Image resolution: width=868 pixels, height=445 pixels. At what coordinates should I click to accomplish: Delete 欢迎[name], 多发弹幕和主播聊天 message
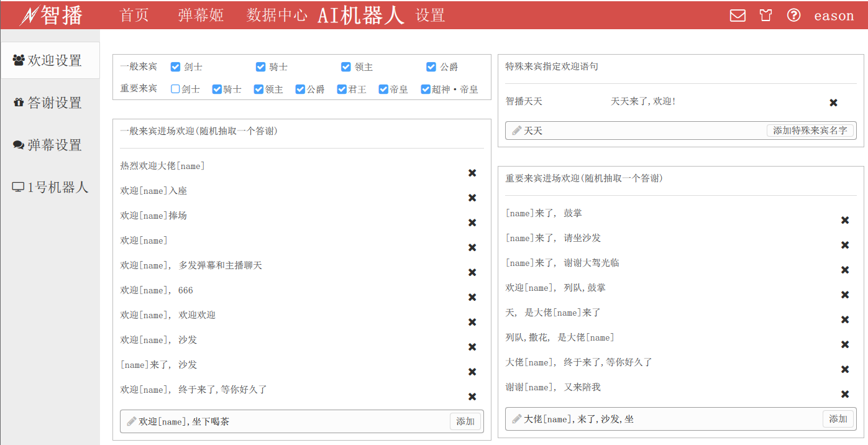point(472,272)
